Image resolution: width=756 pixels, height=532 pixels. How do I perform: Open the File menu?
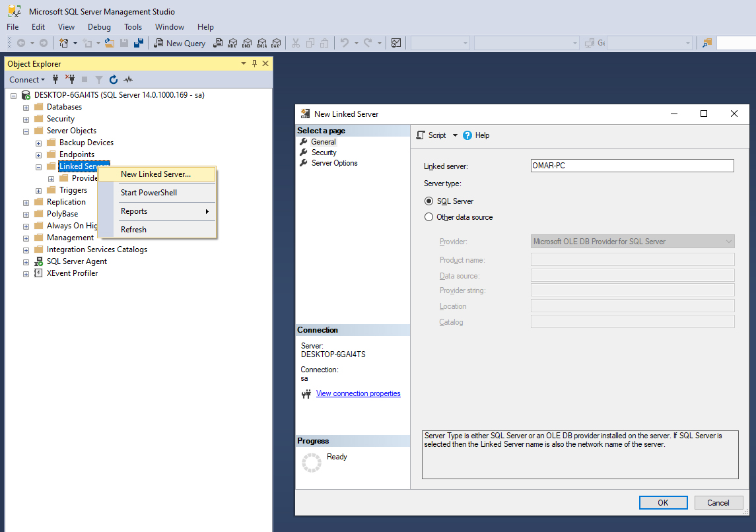pos(13,27)
